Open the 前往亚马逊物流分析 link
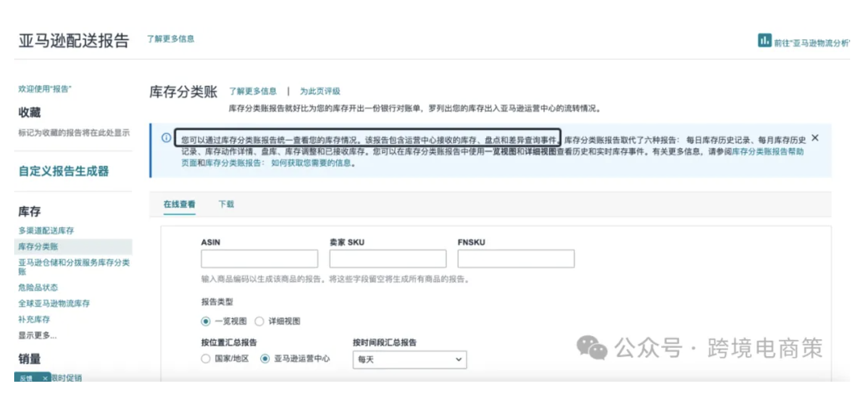This screenshot has width=868, height=407. click(x=812, y=43)
